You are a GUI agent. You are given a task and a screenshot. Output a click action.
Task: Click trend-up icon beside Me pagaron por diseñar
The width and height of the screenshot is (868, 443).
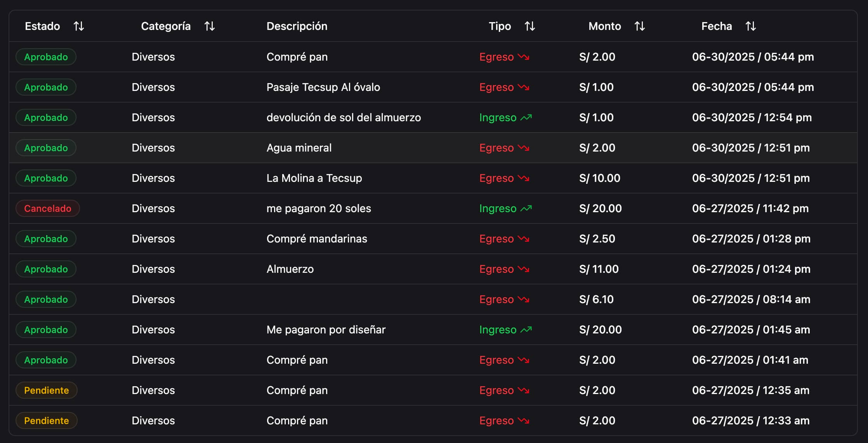point(526,330)
